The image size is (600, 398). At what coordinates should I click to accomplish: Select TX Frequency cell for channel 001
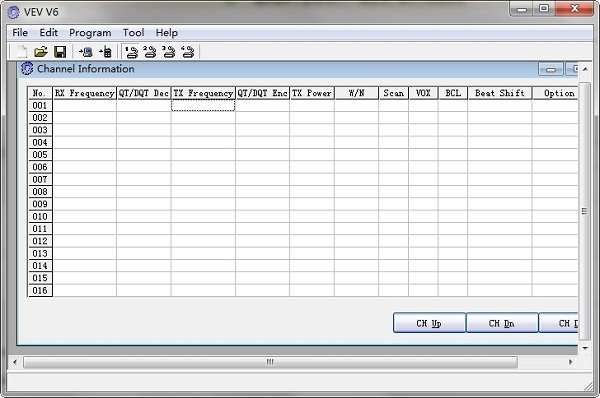(203, 105)
